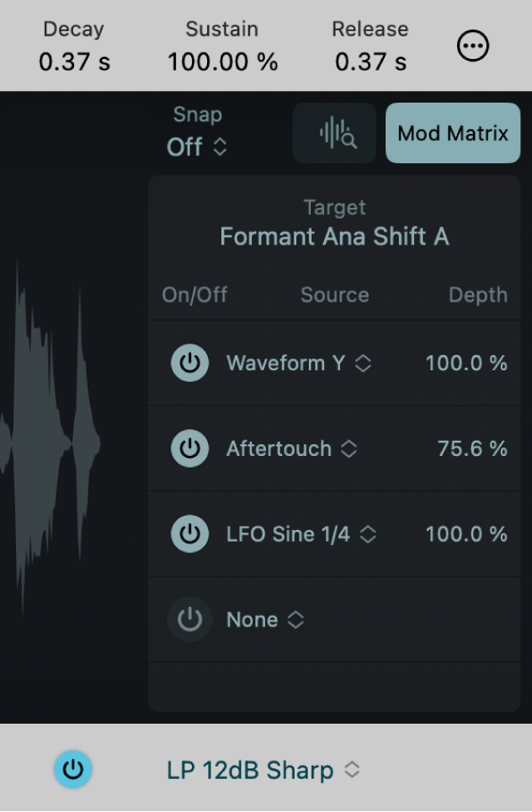Click the power icon for LFO Sine 1/4
The image size is (532, 812).
pos(189,534)
